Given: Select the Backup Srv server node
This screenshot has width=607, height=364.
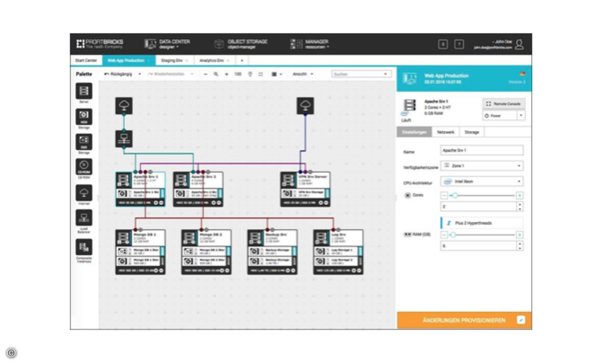Looking at the screenshot, I should click(x=272, y=252).
